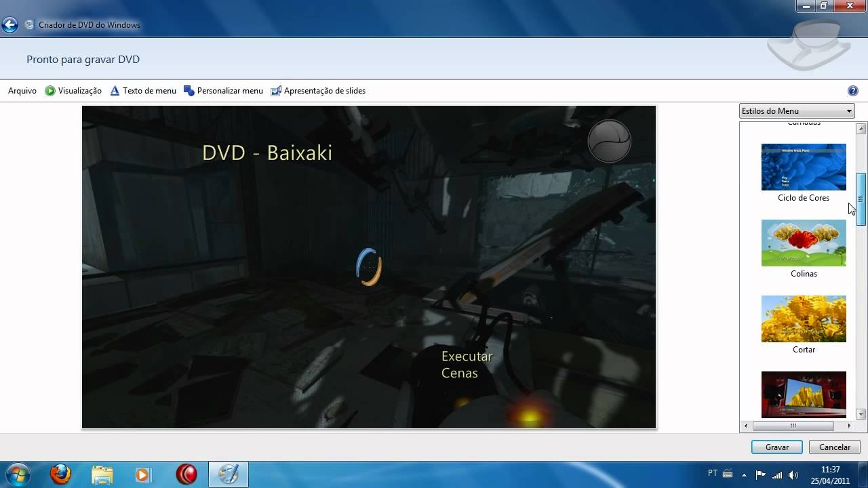Viewport: 868px width, 488px height.
Task: Select the Colinas menu style thumbnail
Action: [x=804, y=243]
